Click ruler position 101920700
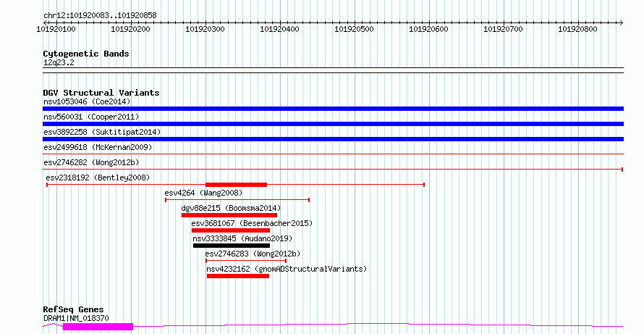This screenshot has width=644, height=334. click(503, 29)
